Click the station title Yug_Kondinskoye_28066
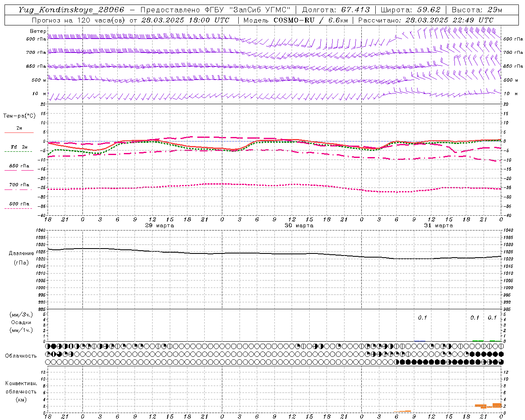This screenshot has height=420, width=525. pyautogui.click(x=71, y=10)
